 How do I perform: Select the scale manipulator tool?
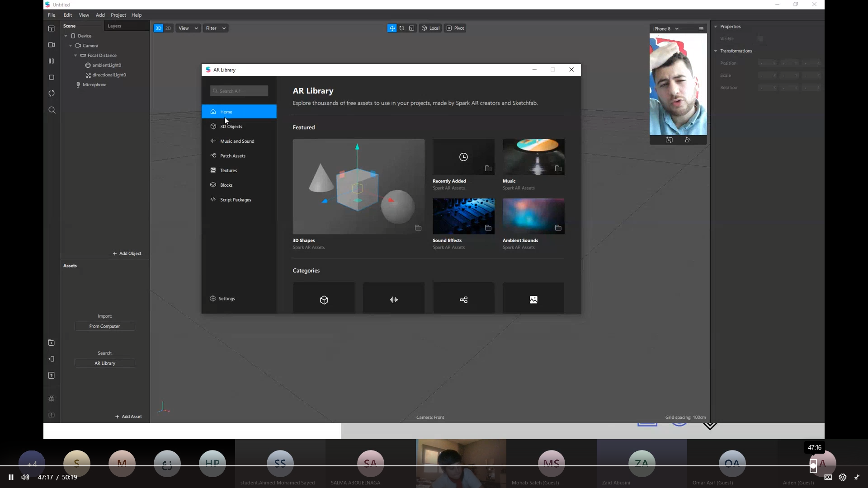[411, 28]
